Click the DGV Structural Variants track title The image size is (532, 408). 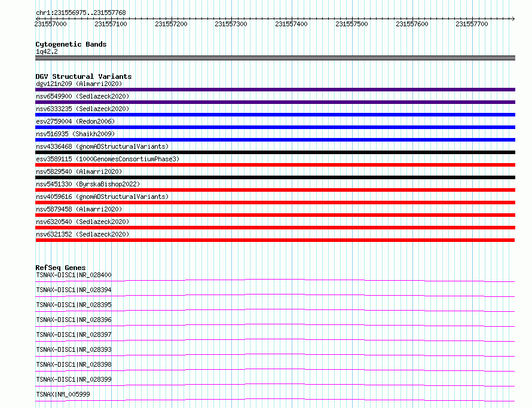pos(84,76)
